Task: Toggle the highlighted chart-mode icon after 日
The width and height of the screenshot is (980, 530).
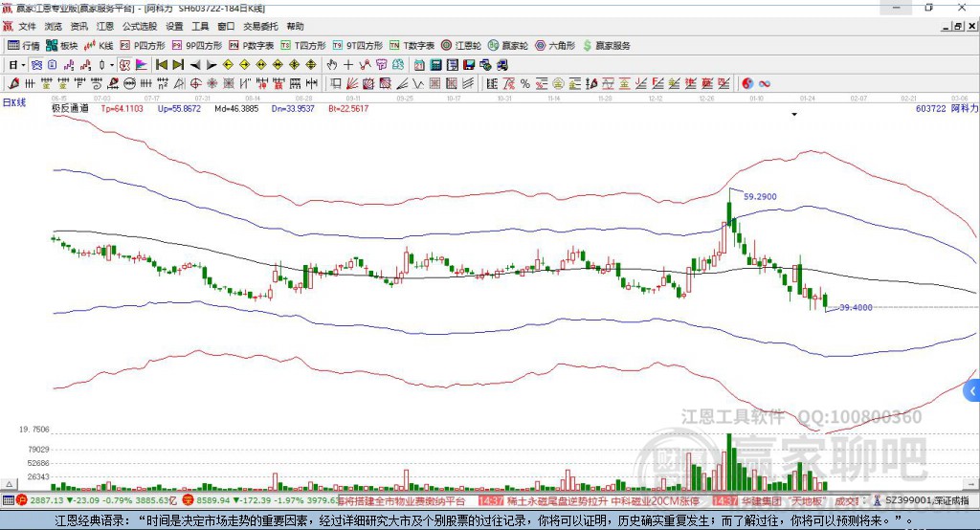Action: click(x=36, y=65)
